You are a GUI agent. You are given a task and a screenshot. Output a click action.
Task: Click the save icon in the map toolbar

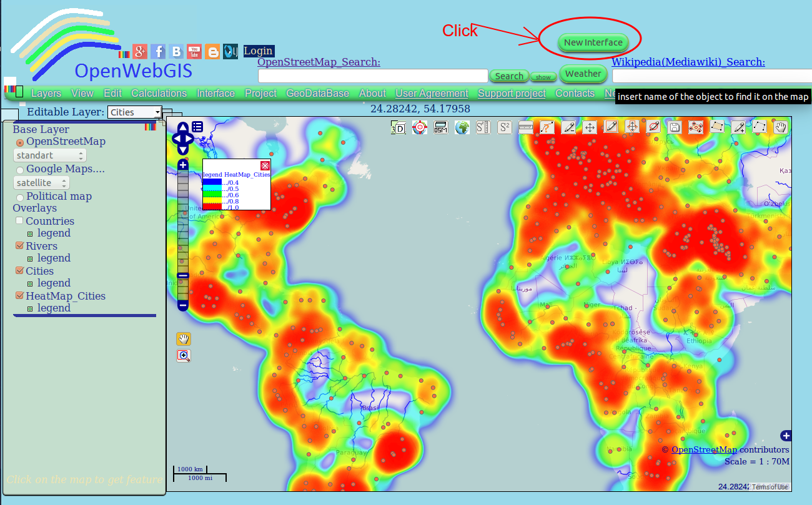(675, 127)
